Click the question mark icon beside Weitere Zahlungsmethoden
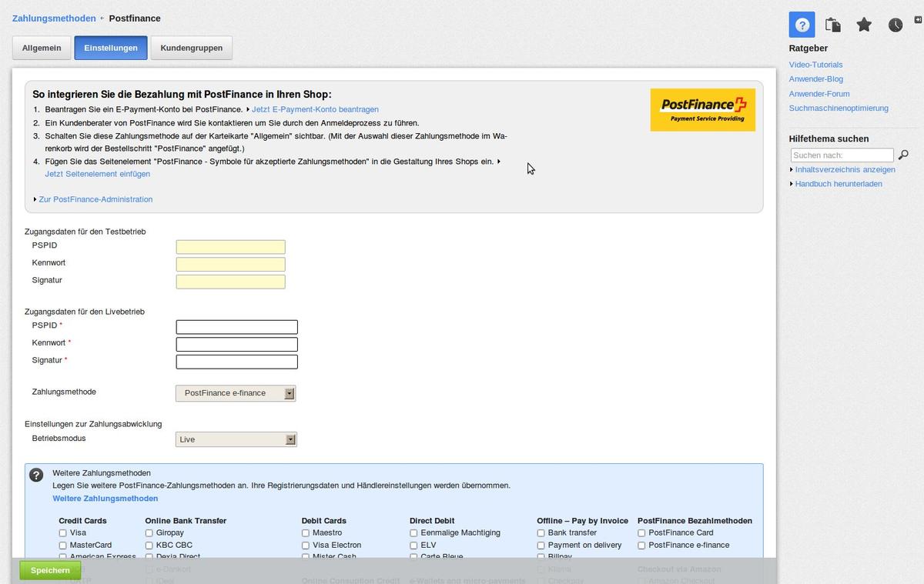The width and height of the screenshot is (924, 584). pos(36,475)
